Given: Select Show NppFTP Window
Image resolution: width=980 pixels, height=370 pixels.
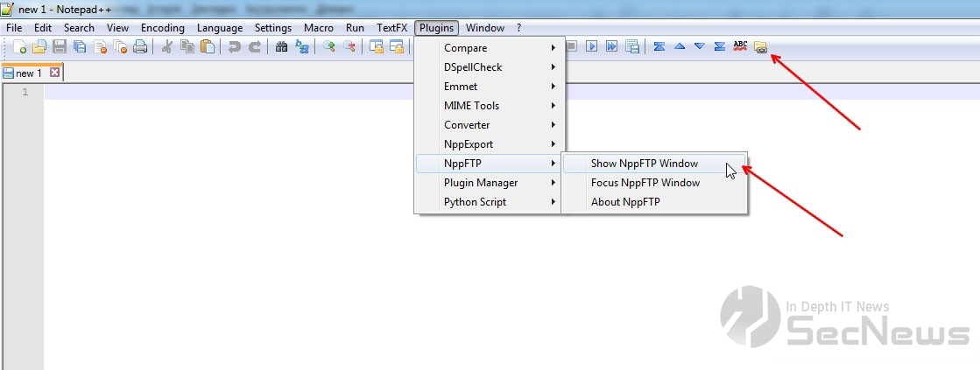Looking at the screenshot, I should 645,164.
